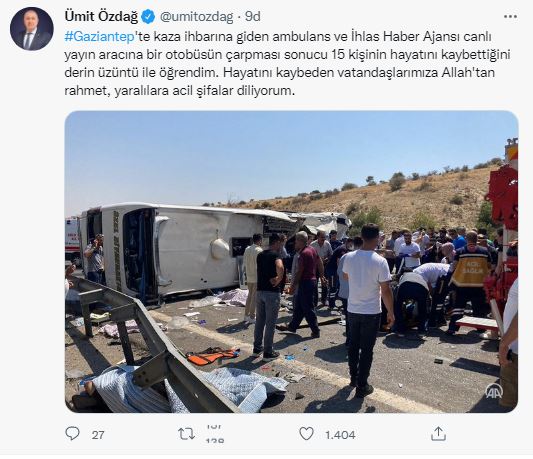Click the retweet count number
The width and height of the screenshot is (533, 459).
pyautogui.click(x=215, y=434)
